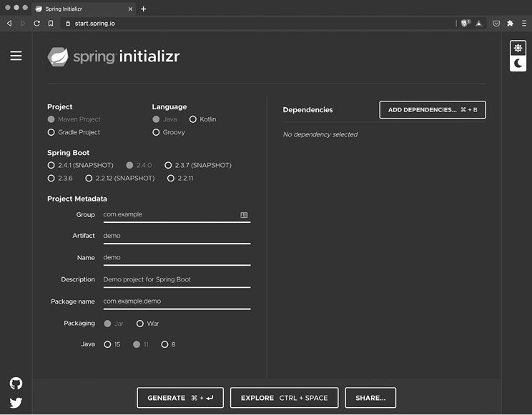Open browser extensions puzzle icon
Image resolution: width=532 pixels, height=415 pixels.
[x=510, y=23]
